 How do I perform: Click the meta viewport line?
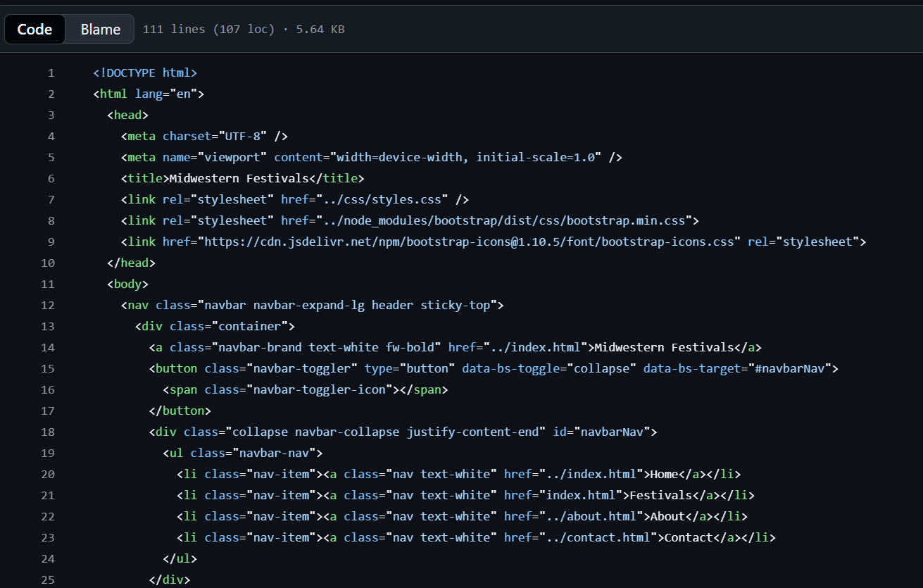[x=371, y=157]
